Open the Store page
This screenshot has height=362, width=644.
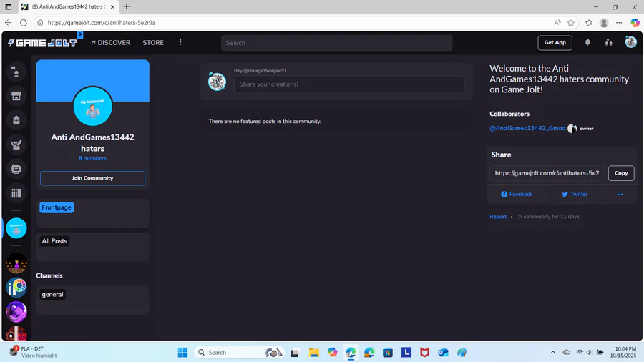point(153,43)
